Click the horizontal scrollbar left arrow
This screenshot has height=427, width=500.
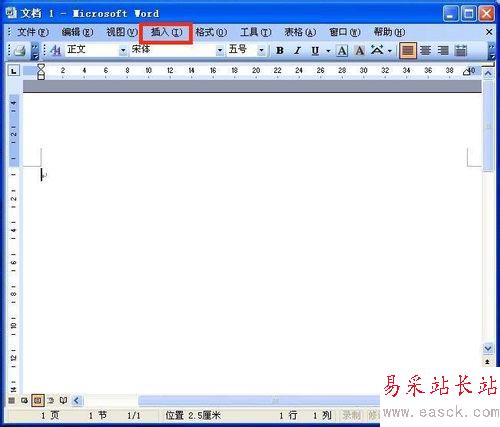click(x=77, y=400)
